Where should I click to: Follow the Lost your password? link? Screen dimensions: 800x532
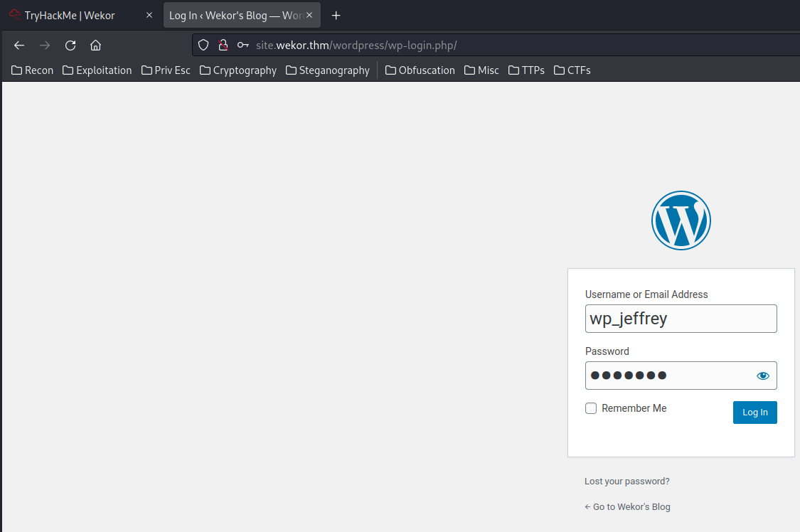click(627, 481)
